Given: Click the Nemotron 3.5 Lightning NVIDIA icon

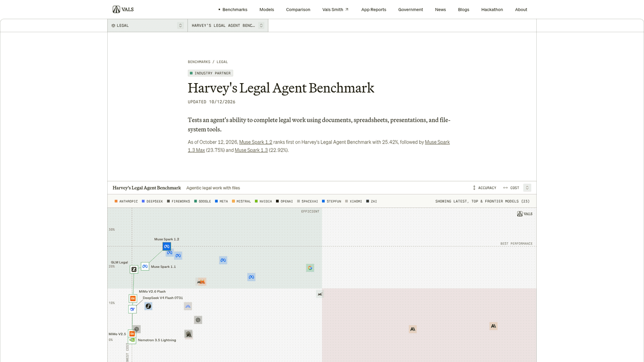Looking at the screenshot, I should [x=132, y=340].
